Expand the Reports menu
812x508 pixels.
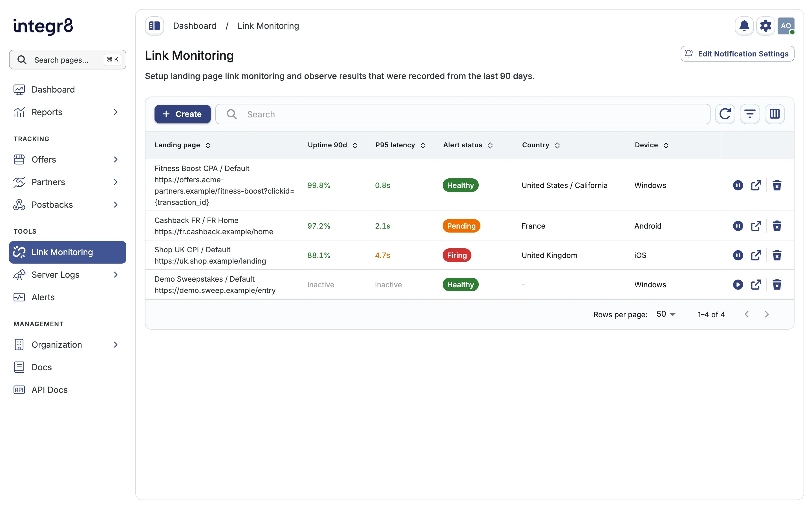[67, 112]
